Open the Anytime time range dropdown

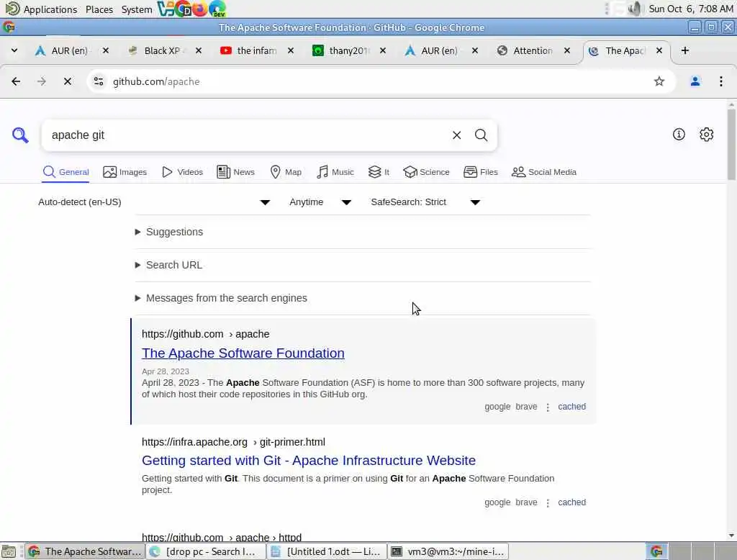(x=320, y=202)
